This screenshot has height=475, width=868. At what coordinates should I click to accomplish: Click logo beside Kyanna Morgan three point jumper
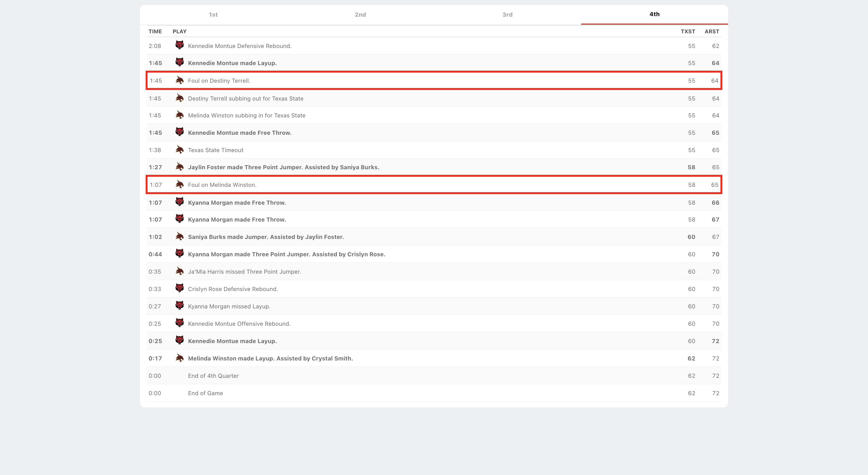click(x=179, y=254)
